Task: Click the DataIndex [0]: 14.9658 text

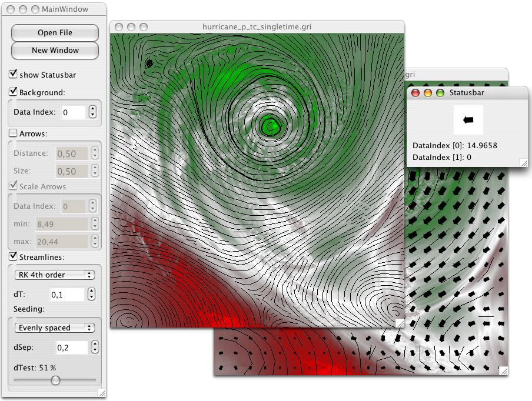Action: [455, 145]
